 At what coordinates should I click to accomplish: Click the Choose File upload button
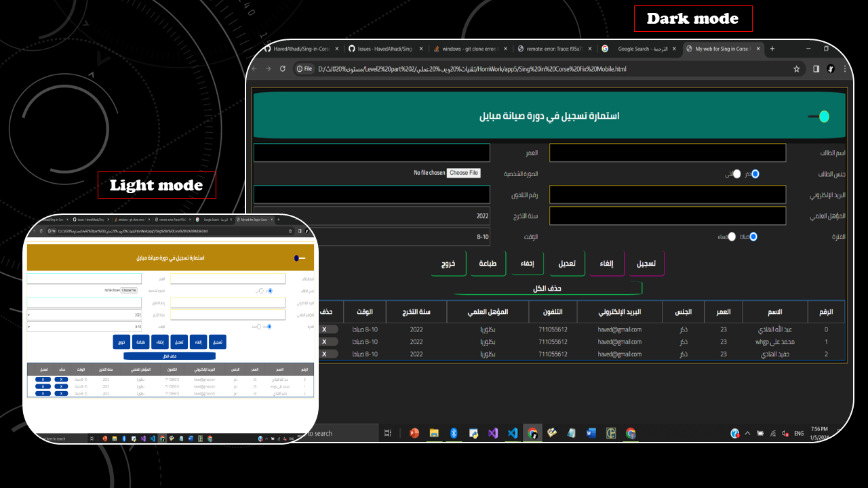464,173
